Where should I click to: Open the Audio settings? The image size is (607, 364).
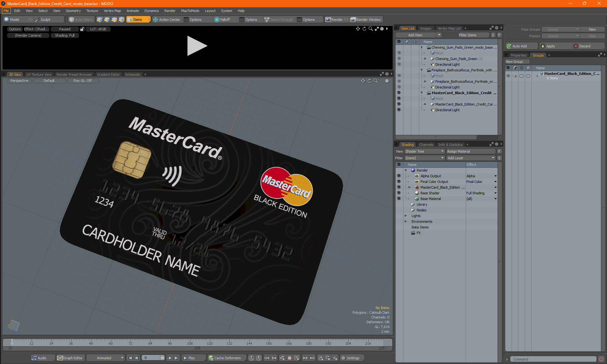tap(43, 358)
